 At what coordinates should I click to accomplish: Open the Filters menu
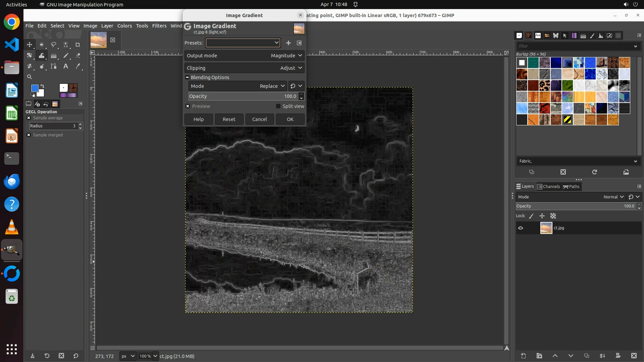(x=159, y=26)
